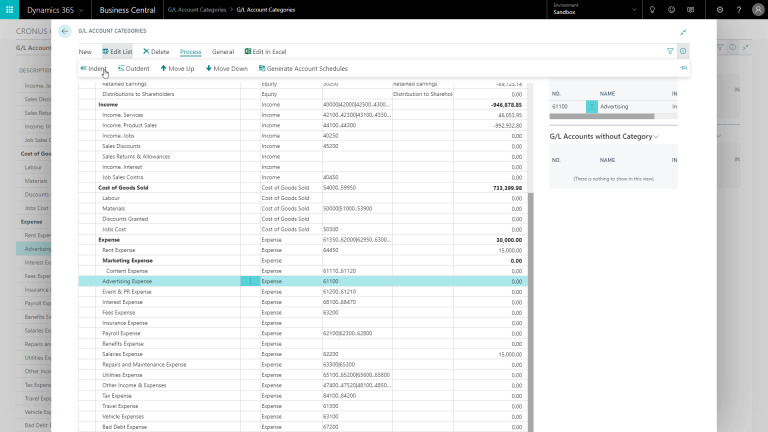
Task: Open the user account avatar
Action: point(758,9)
